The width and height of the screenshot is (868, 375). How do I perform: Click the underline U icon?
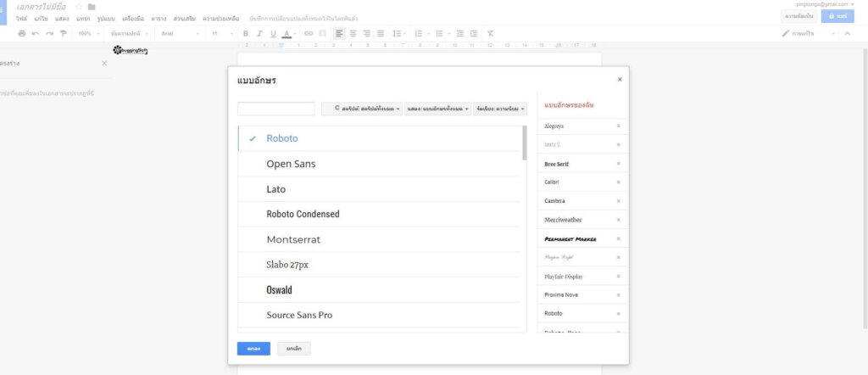coord(273,34)
